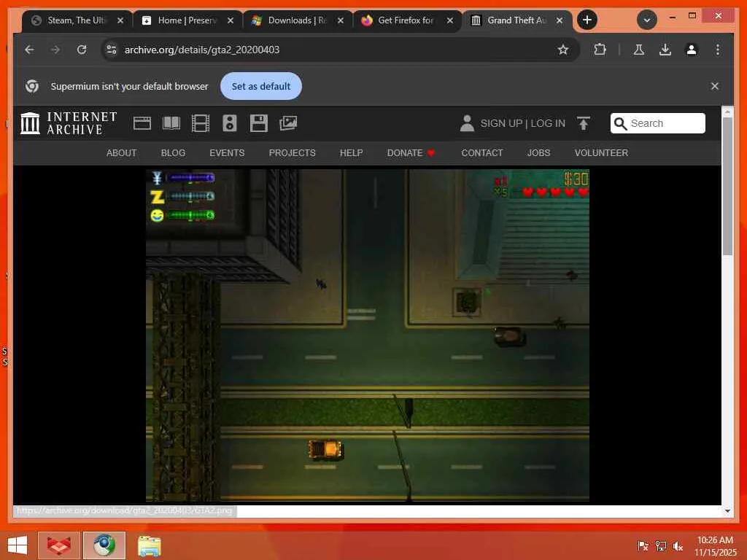Click the network tray icon
Viewport: 747px width, 560px height.
[661, 546]
